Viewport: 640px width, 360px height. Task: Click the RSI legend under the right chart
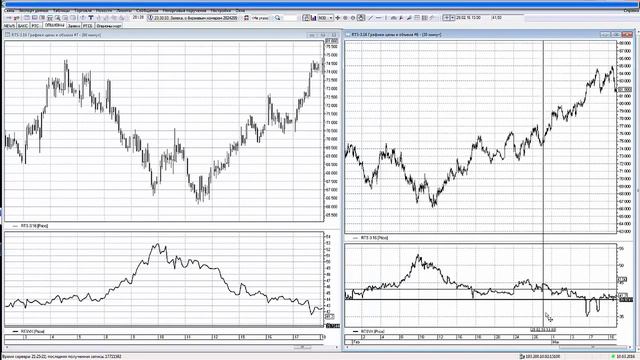[372, 331]
